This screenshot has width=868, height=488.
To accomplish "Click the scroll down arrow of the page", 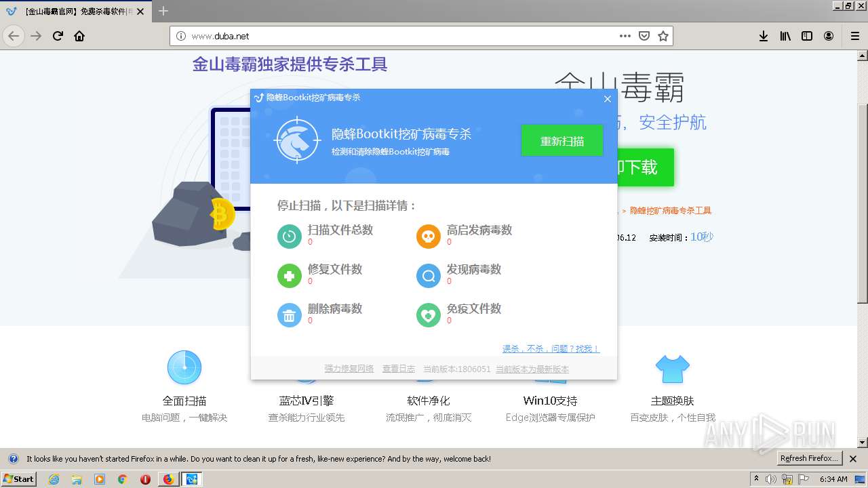I will tap(863, 443).
